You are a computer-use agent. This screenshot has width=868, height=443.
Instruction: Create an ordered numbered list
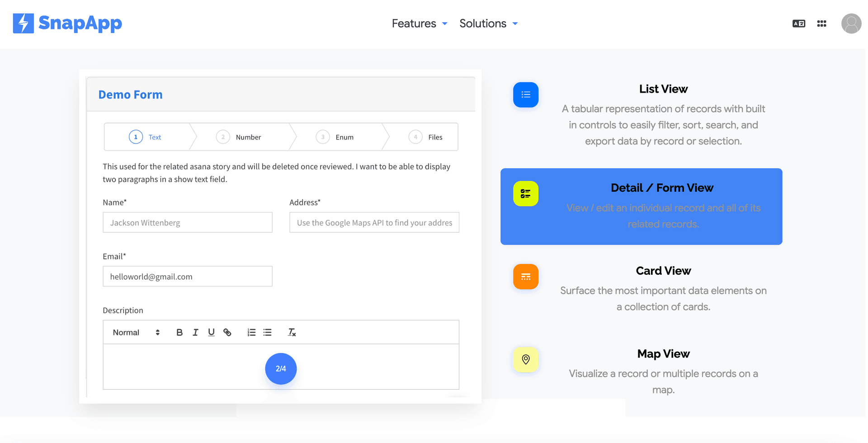coord(251,332)
